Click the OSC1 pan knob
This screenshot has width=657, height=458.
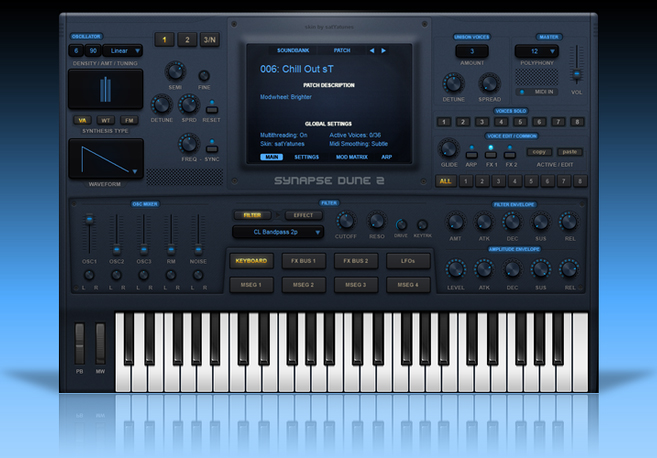point(89,275)
